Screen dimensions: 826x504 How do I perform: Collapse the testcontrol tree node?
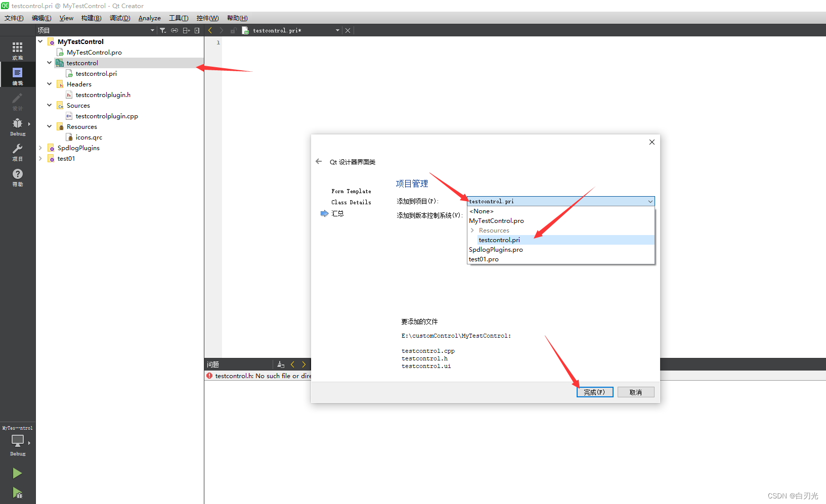tap(50, 63)
